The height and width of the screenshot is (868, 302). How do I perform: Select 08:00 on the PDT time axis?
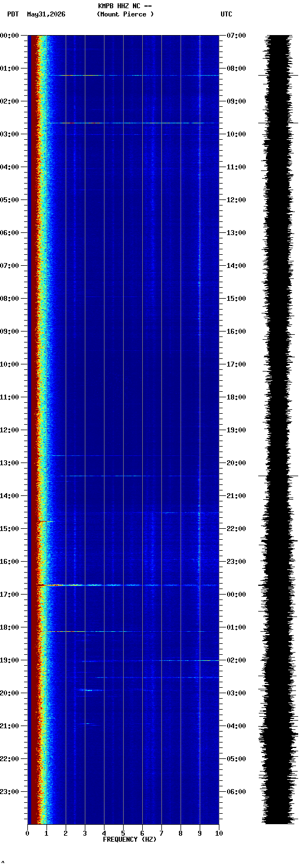(9, 299)
